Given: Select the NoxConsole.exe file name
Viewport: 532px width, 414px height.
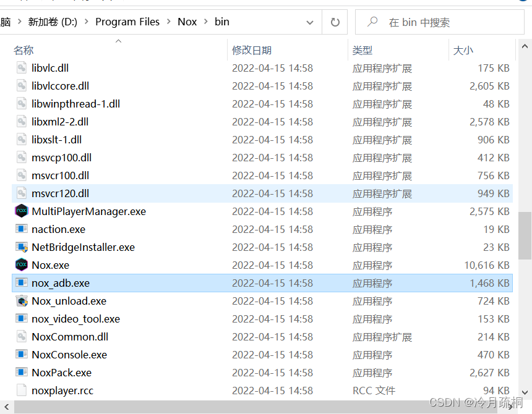Looking at the screenshot, I should 69,355.
